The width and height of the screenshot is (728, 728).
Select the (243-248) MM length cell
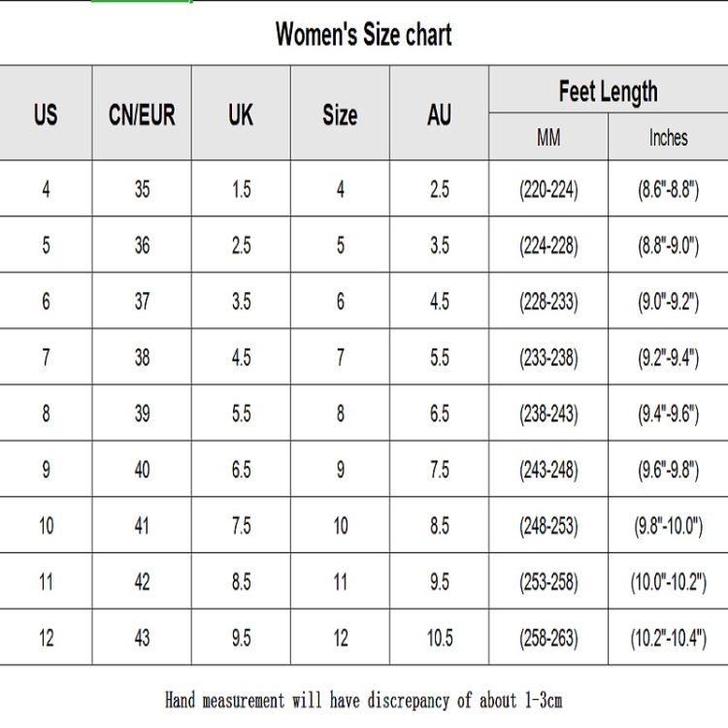coord(548,471)
